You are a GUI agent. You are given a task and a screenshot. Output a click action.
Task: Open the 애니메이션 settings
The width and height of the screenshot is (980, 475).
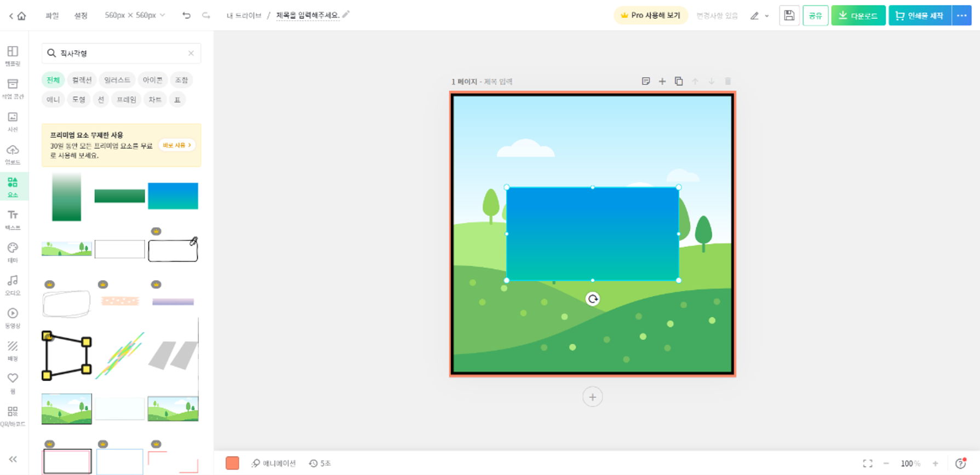pyautogui.click(x=273, y=464)
